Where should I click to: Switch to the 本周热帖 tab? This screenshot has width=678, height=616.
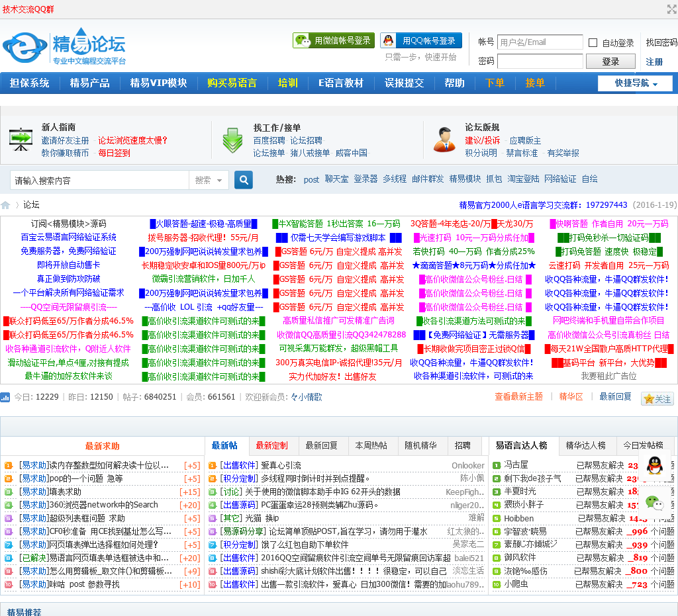click(x=371, y=445)
